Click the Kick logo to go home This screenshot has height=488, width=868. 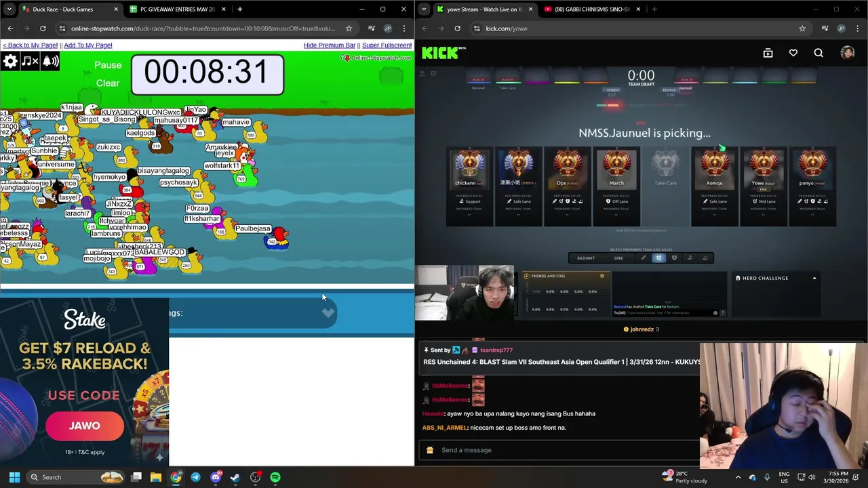(443, 53)
